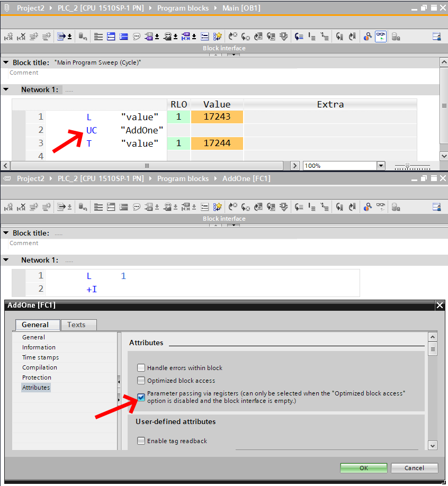The image size is (448, 486).
Task: Select Time stamps in properties navigation
Action: 40,357
